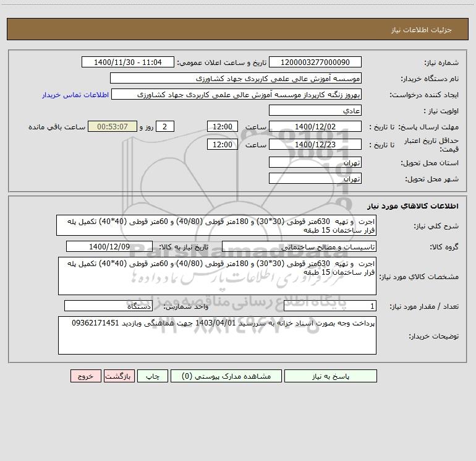The width and height of the screenshot is (476, 461).
Task: Click the تعداد / مقدار مورد نیاز label
Action: [x=424, y=307]
